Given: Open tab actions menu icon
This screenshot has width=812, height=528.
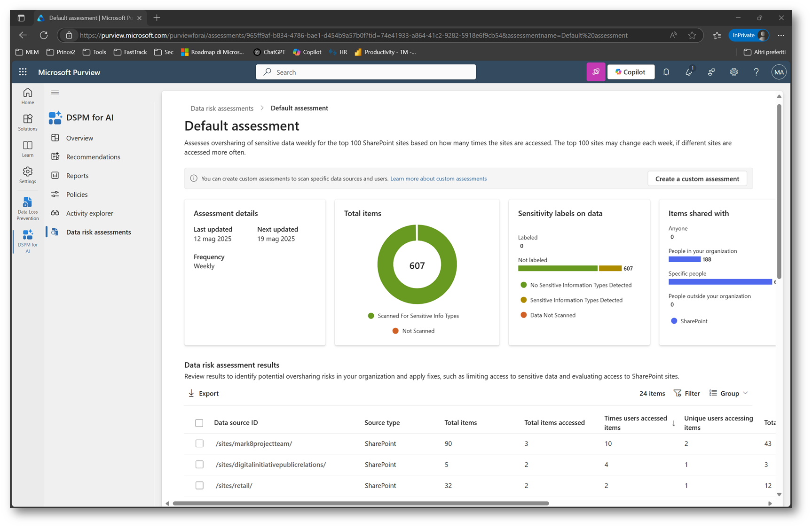Looking at the screenshot, I should click(21, 18).
